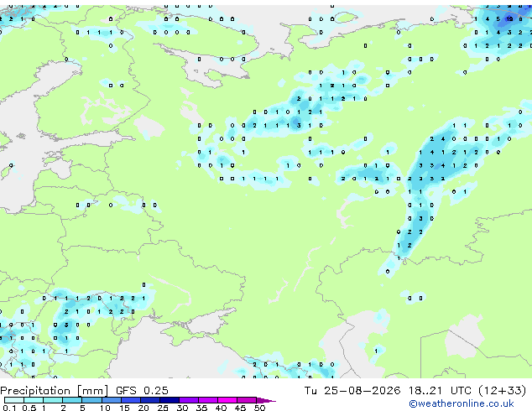The width and height of the screenshot is (532, 411).
Task: Click the 15–20 mm legend color segment
Action: pos(131,400)
